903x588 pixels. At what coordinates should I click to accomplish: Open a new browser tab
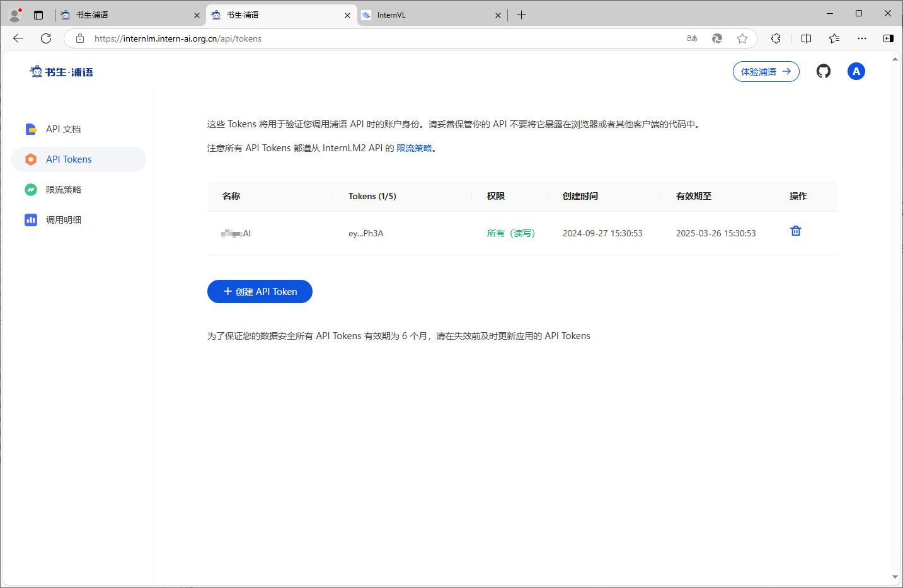(521, 15)
